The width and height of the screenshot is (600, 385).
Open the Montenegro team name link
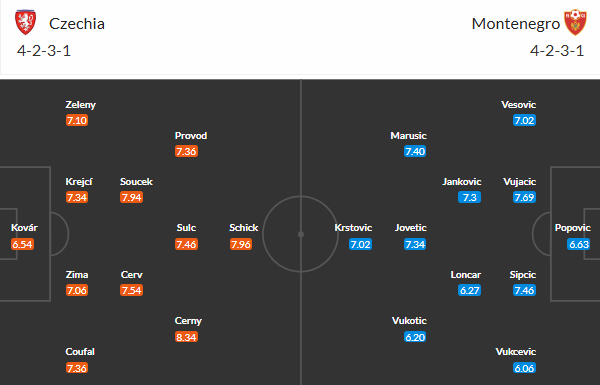[515, 24]
